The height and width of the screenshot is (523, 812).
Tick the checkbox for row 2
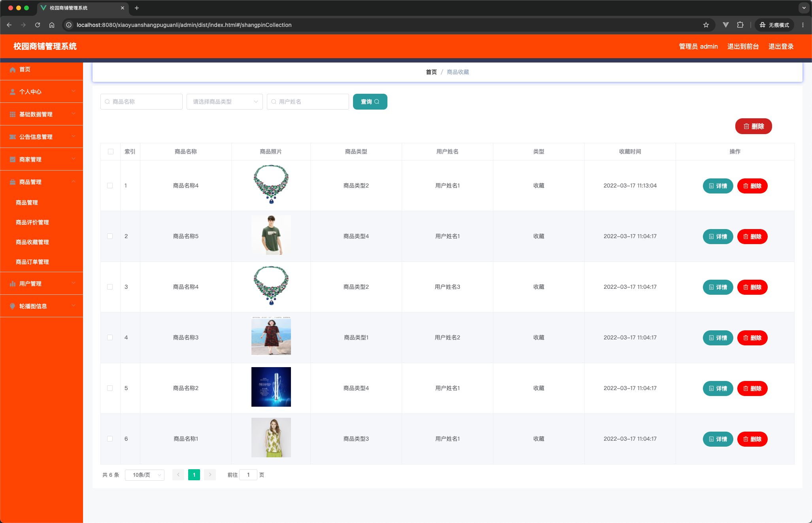pyautogui.click(x=110, y=236)
